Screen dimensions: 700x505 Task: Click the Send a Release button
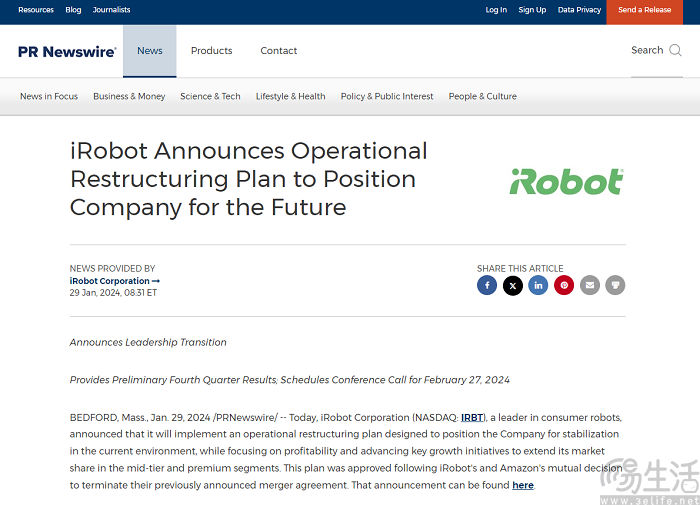(644, 10)
